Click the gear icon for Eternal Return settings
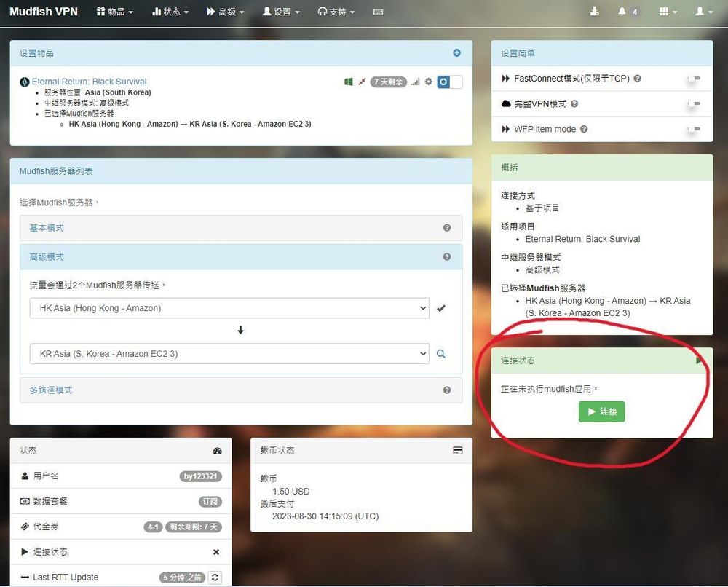The height and width of the screenshot is (587, 728). 428,82
